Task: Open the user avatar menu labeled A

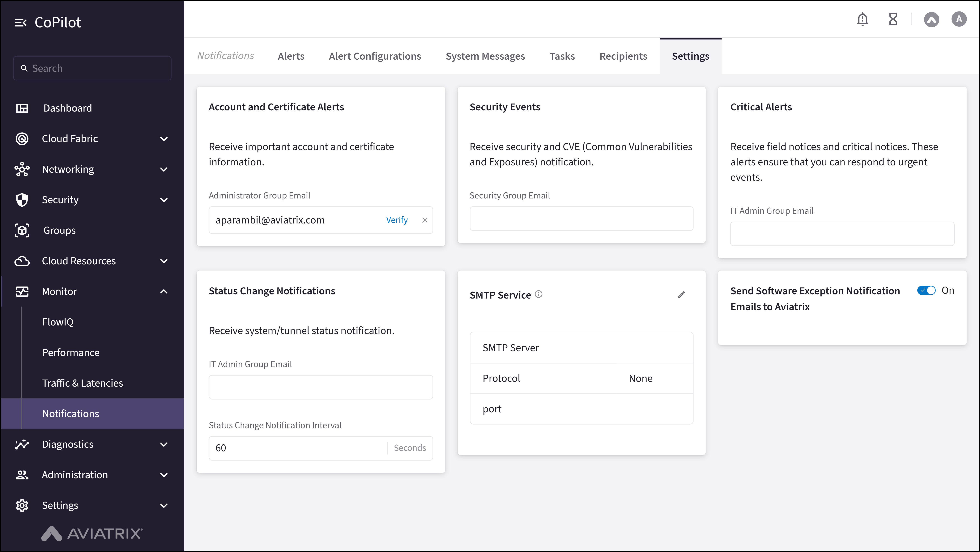Action: [959, 19]
